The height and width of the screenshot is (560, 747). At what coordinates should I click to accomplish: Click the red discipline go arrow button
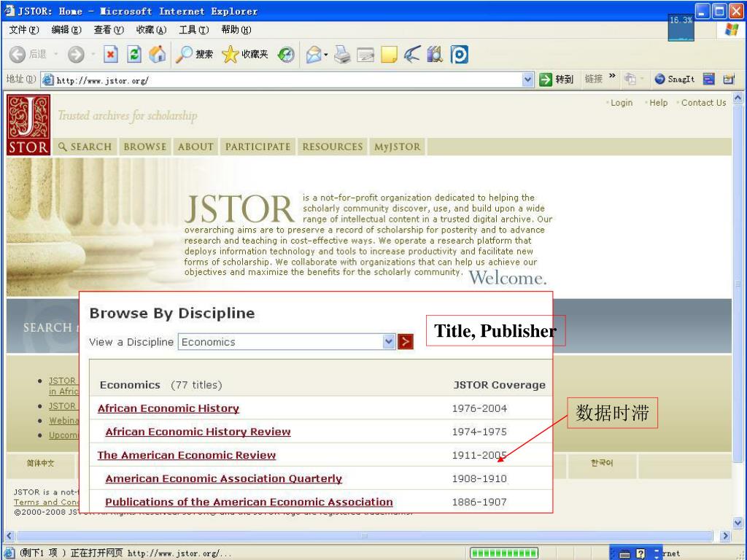[x=406, y=341]
